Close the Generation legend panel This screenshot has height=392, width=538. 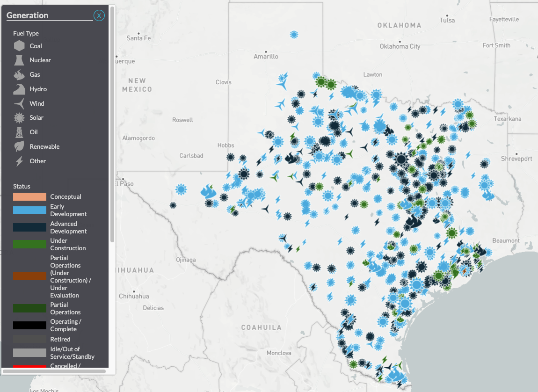[x=99, y=15]
